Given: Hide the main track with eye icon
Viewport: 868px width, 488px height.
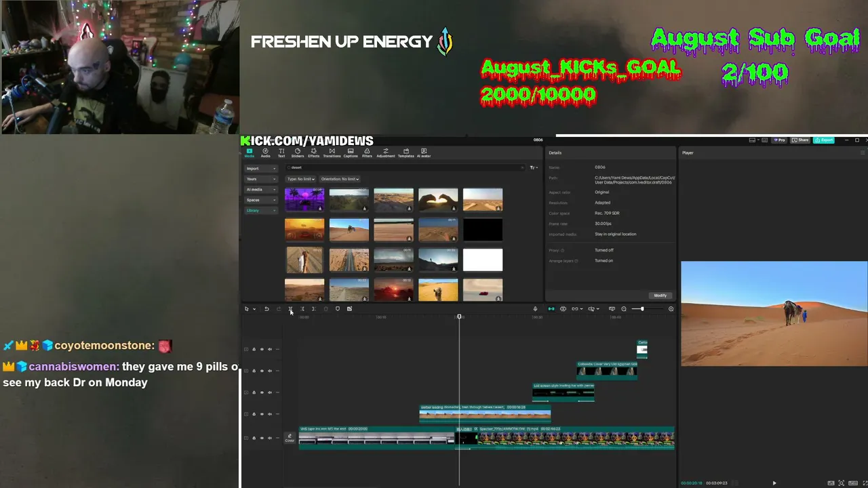Looking at the screenshot, I should click(x=262, y=438).
